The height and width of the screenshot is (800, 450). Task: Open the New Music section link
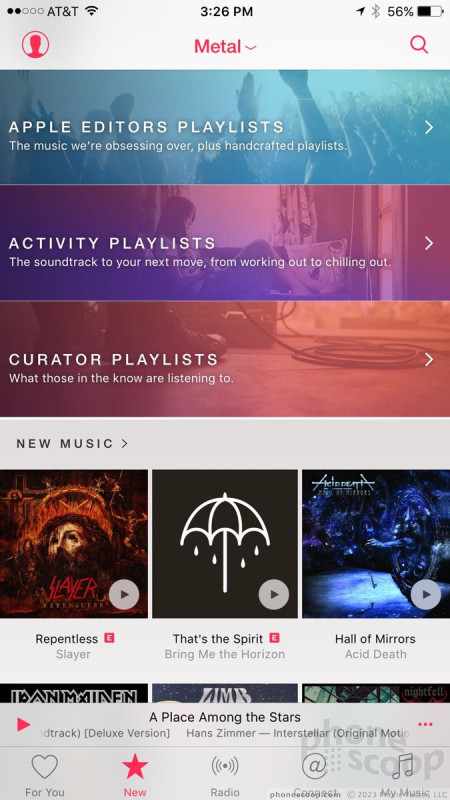[x=72, y=443]
